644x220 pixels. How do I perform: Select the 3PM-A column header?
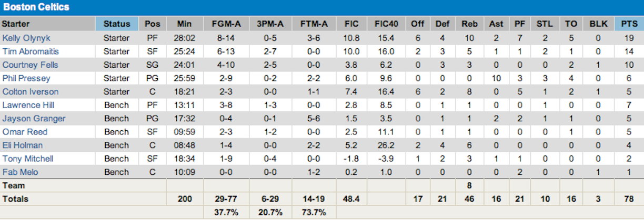point(270,24)
